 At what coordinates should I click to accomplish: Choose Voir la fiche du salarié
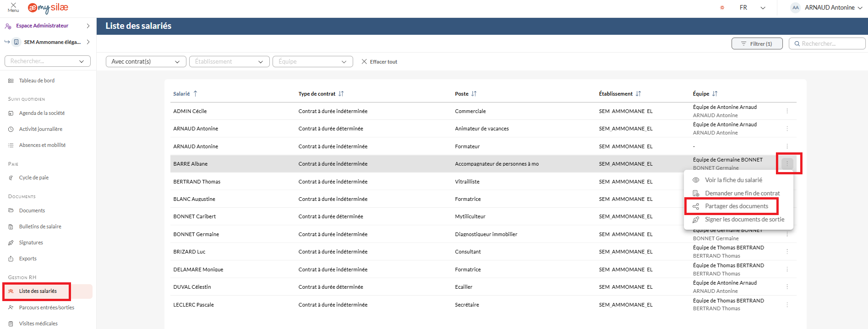733,180
